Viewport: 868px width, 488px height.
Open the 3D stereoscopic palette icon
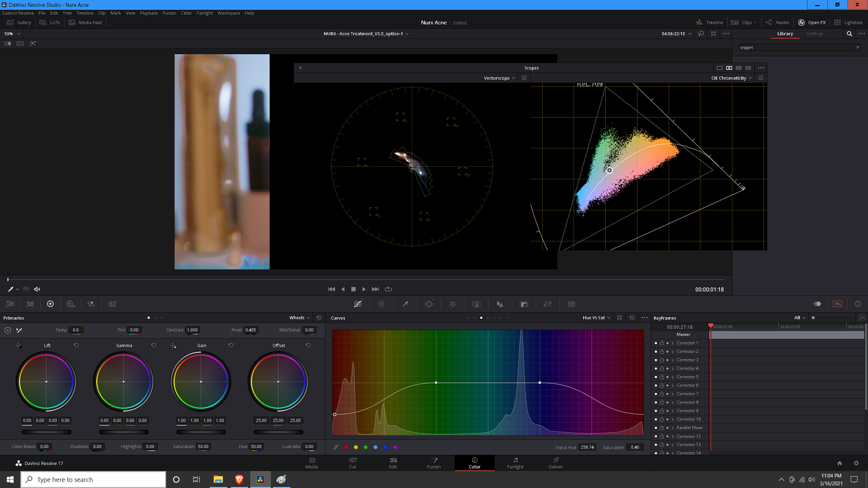pos(571,304)
